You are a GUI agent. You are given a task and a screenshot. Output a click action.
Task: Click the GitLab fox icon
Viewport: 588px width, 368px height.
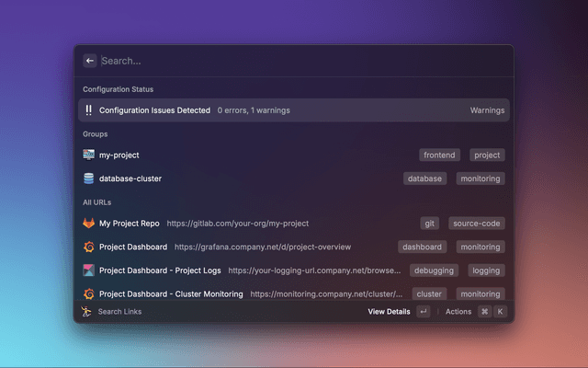tap(88, 224)
